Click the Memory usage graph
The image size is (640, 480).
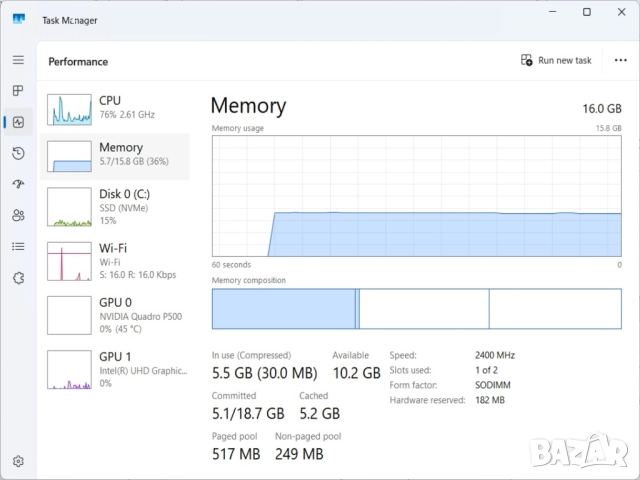[416, 195]
